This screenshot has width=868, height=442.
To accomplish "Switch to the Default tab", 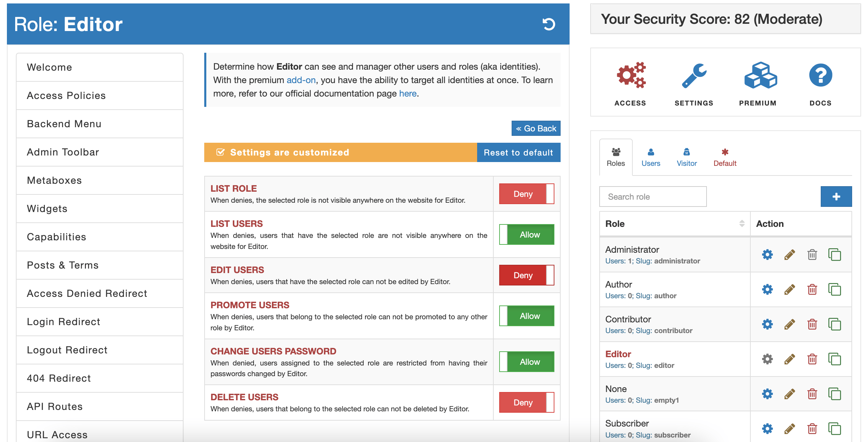I will pos(725,157).
